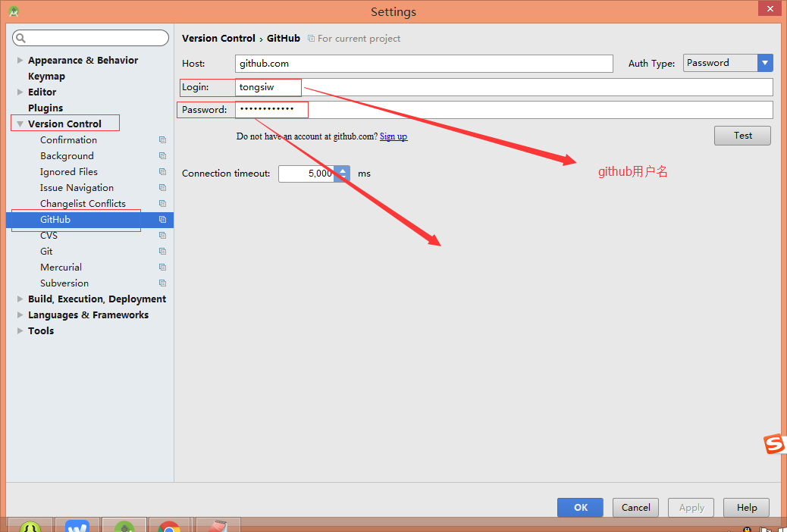Open the blue W app in taskbar

(77, 526)
